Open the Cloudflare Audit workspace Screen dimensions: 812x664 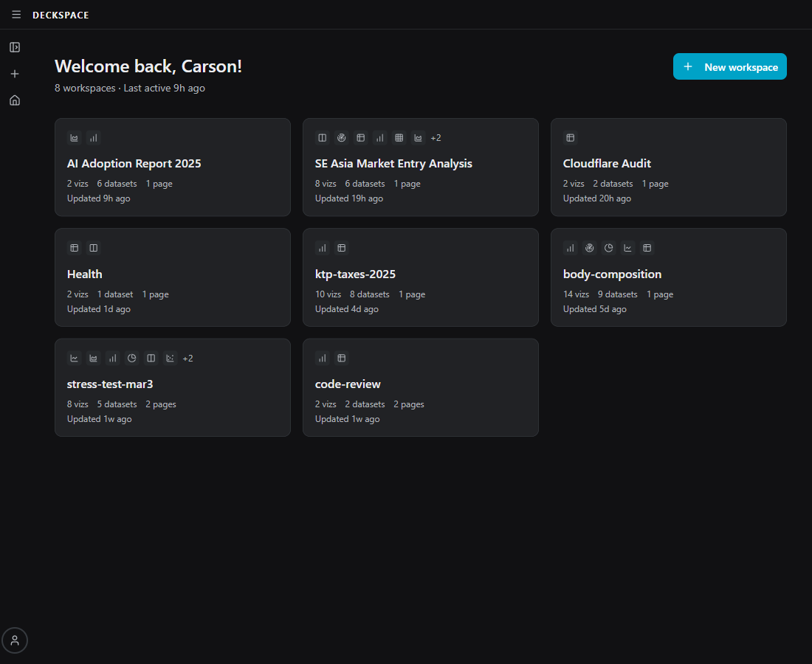point(607,163)
